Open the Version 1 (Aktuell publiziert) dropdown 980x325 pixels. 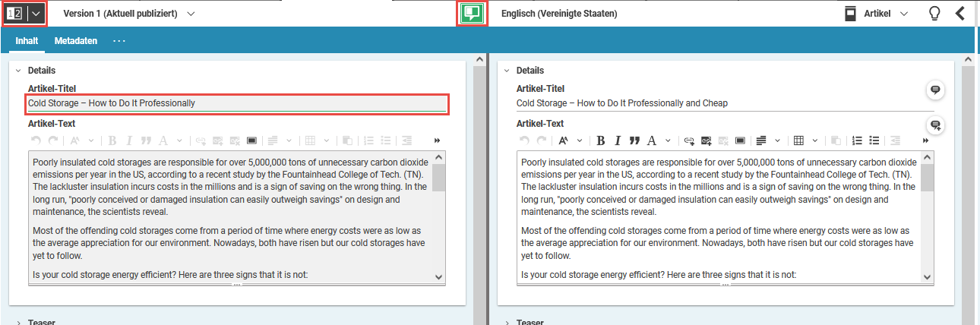pyautogui.click(x=129, y=14)
